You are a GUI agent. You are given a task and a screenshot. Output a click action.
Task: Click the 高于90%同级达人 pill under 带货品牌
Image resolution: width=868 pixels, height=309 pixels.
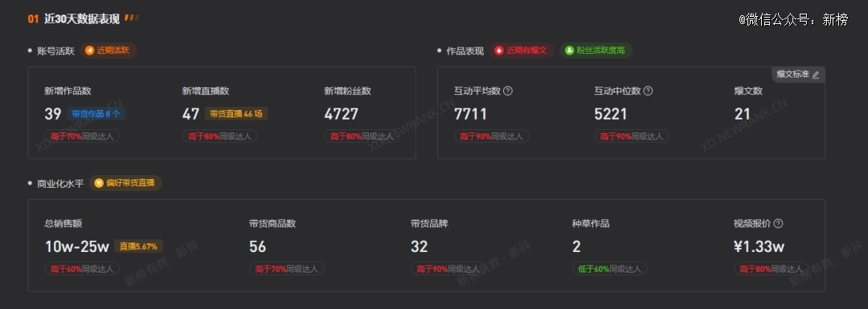pyautogui.click(x=448, y=269)
